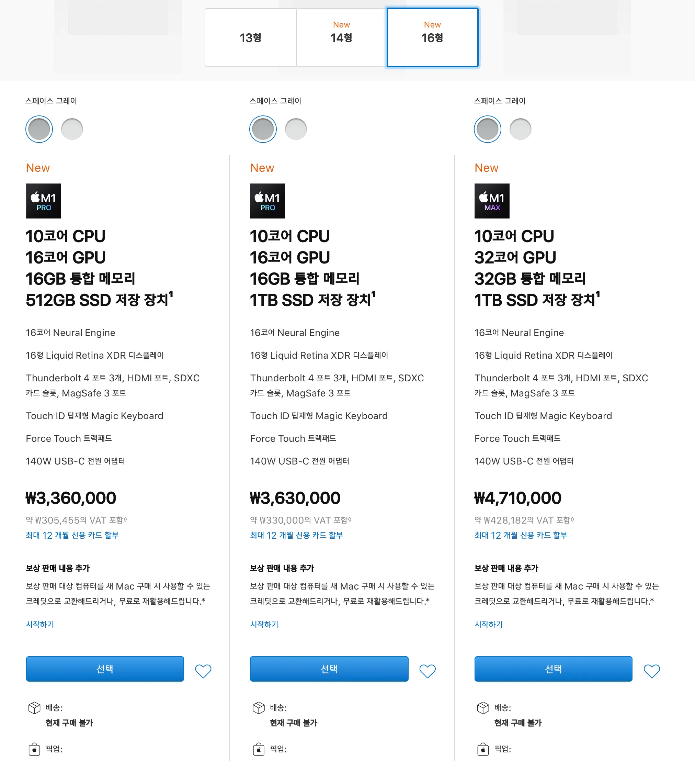Switch to the 13형 size tab

point(250,37)
